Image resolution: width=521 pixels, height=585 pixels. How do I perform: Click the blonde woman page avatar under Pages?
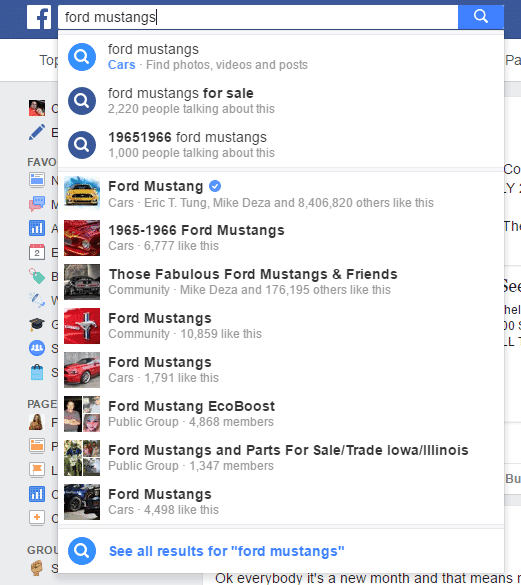pyautogui.click(x=37, y=422)
